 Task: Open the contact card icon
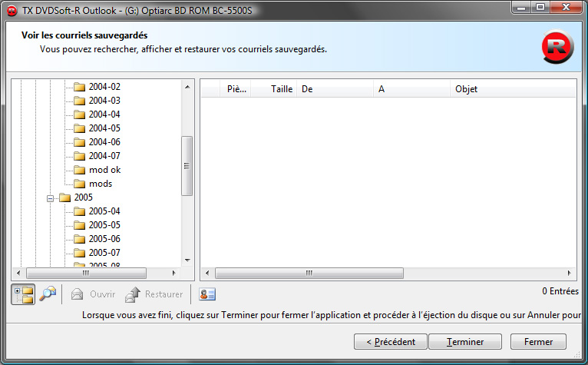click(207, 294)
